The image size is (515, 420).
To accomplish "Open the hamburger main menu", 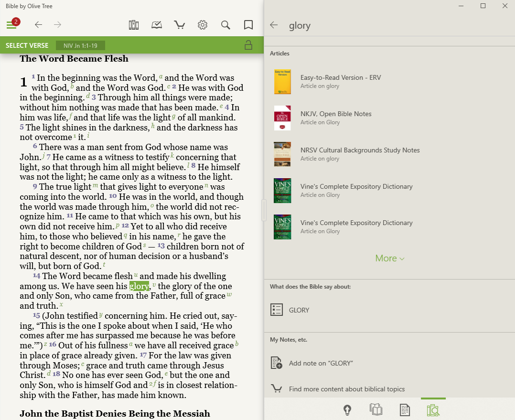I will coord(11,25).
